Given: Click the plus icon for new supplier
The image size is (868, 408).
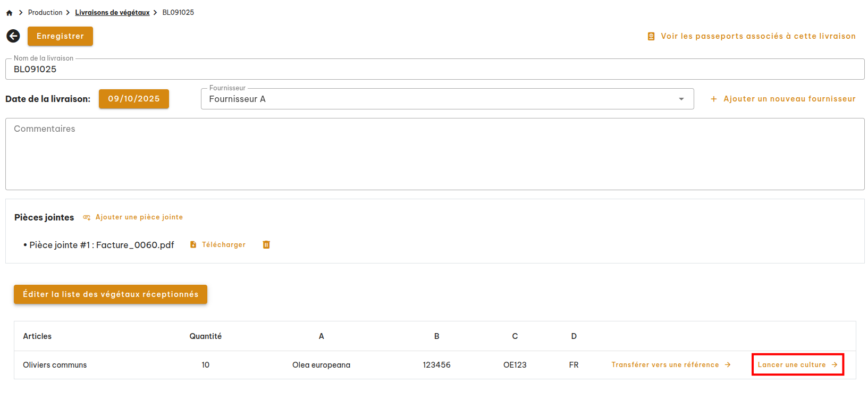Looking at the screenshot, I should point(714,99).
